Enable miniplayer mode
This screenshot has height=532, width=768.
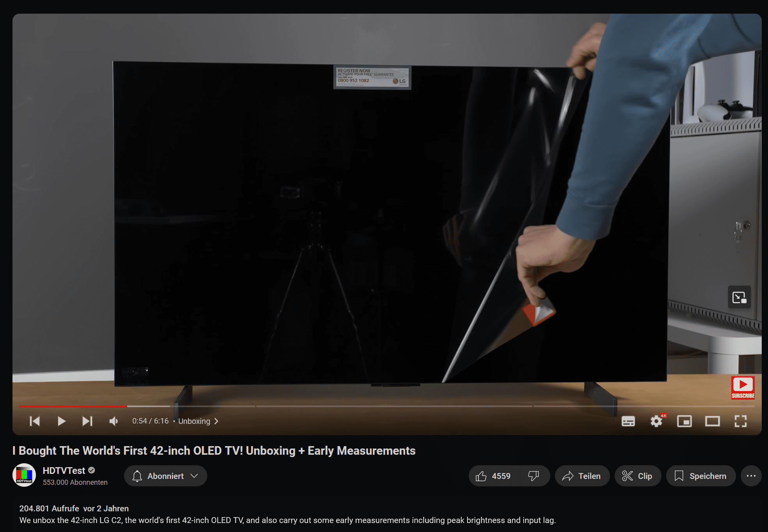point(684,421)
